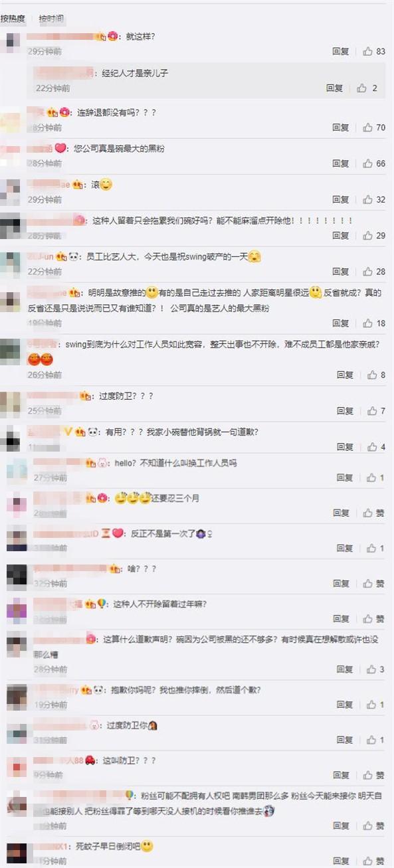Reply to the '抱歉你妈呢' comment
394x868 pixels.
coord(345,705)
